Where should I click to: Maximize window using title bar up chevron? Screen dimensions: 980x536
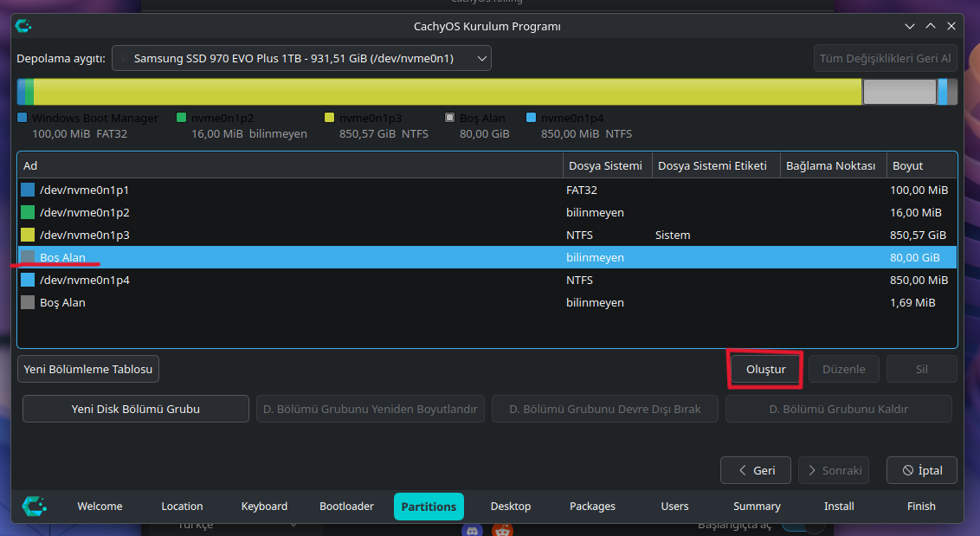(x=931, y=26)
